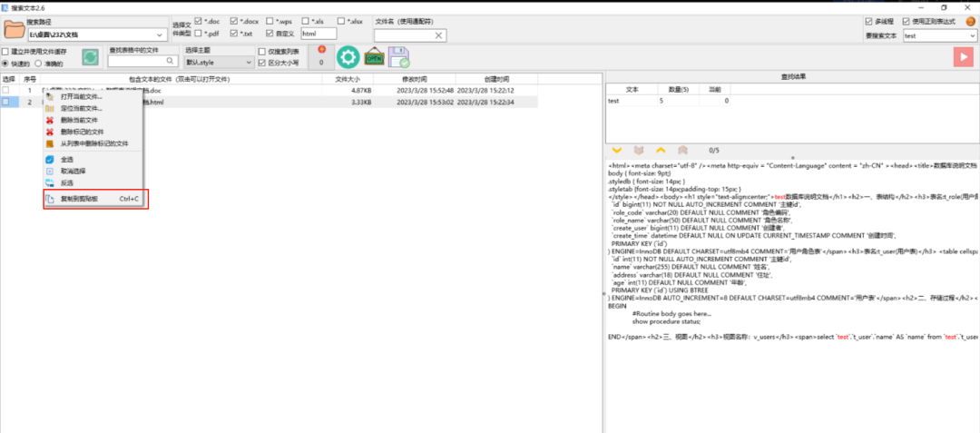
Task: Expand the 搜索路径 path dropdown
Action: [160, 35]
